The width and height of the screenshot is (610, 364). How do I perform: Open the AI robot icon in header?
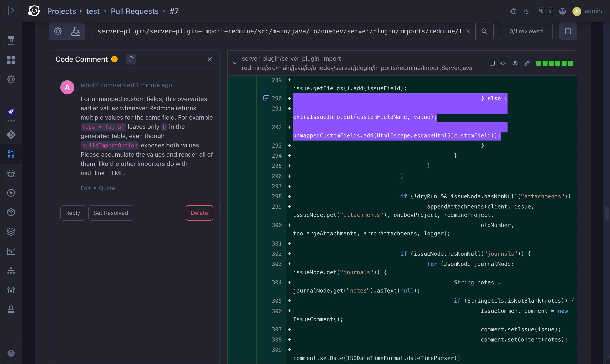pyautogui.click(x=513, y=11)
